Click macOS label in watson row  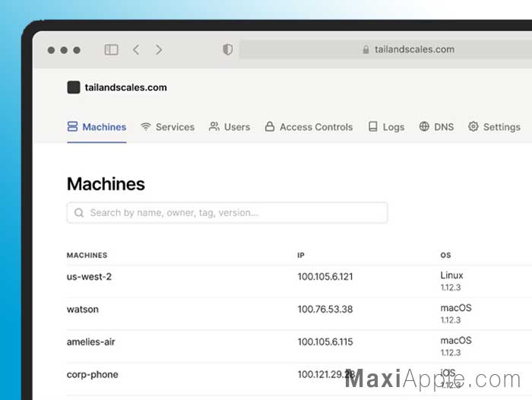456,308
